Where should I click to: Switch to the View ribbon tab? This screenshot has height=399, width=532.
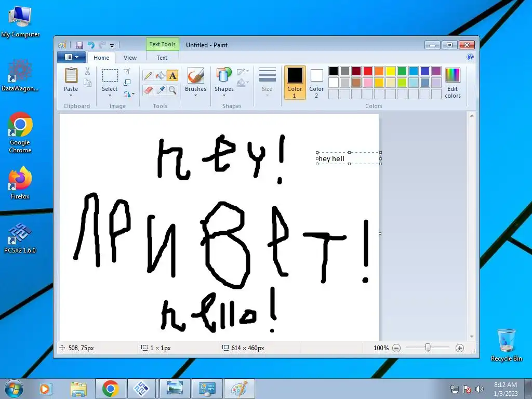[130, 58]
